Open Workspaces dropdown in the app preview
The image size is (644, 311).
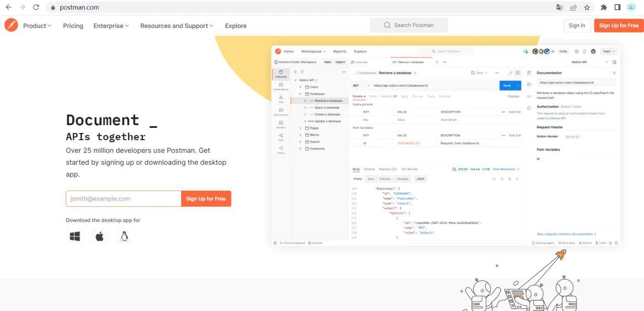313,52
